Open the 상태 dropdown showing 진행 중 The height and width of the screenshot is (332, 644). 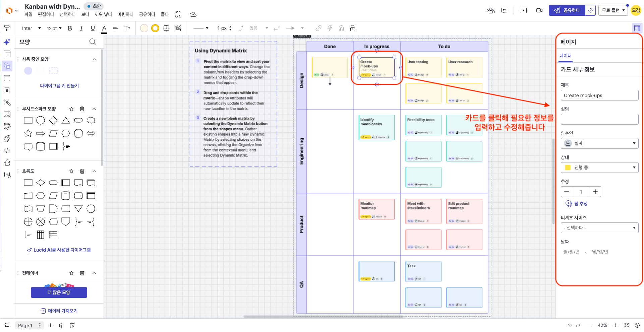pos(599,168)
